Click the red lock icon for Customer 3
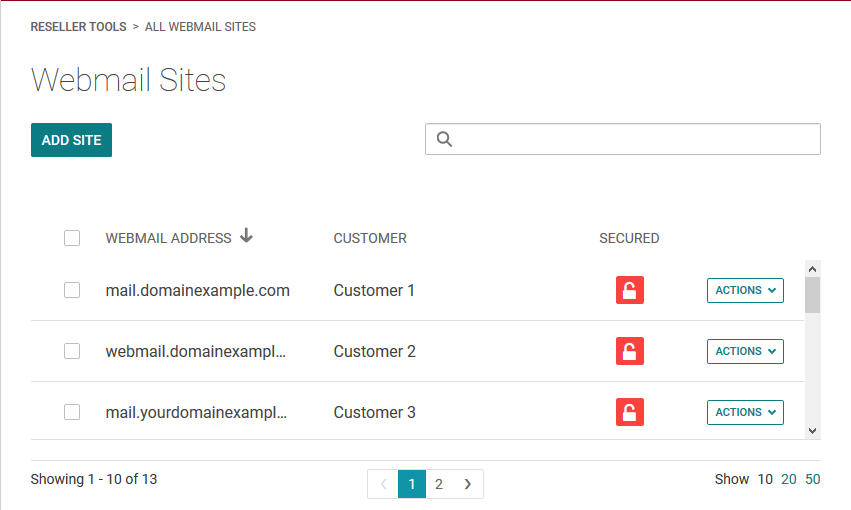Viewport: 851px width, 510px height. [630, 412]
